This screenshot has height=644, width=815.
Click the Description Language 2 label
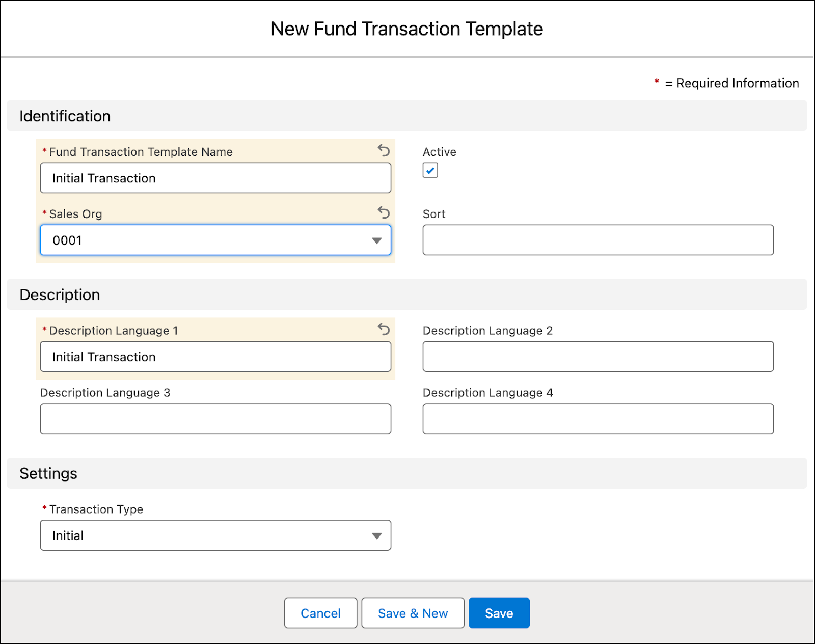point(487,331)
